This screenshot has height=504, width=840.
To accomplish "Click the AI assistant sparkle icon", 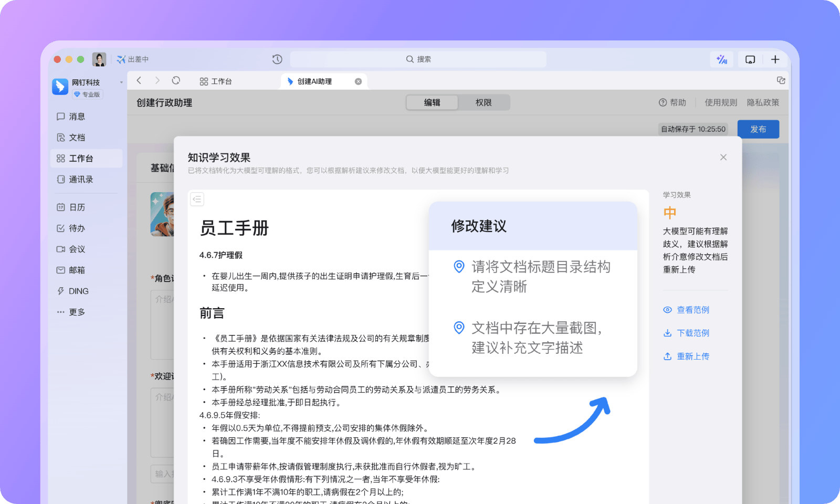I will pos(722,59).
